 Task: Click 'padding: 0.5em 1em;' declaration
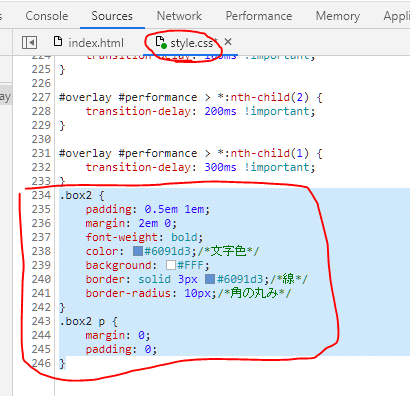click(148, 209)
